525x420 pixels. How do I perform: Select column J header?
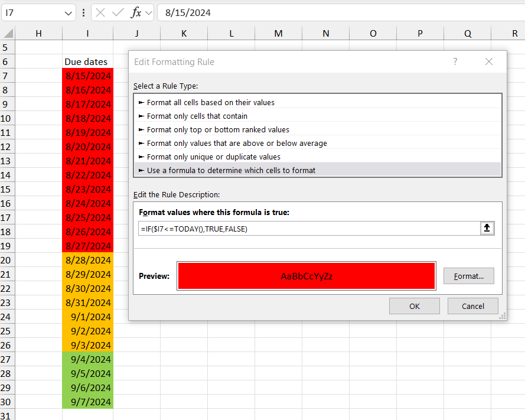tap(136, 34)
